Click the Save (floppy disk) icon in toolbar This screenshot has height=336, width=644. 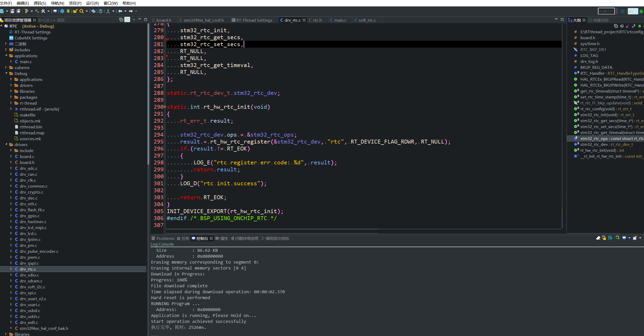pos(12,11)
